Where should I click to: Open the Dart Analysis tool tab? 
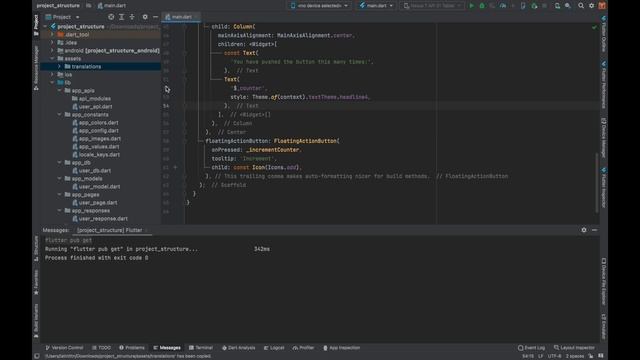click(x=239, y=348)
